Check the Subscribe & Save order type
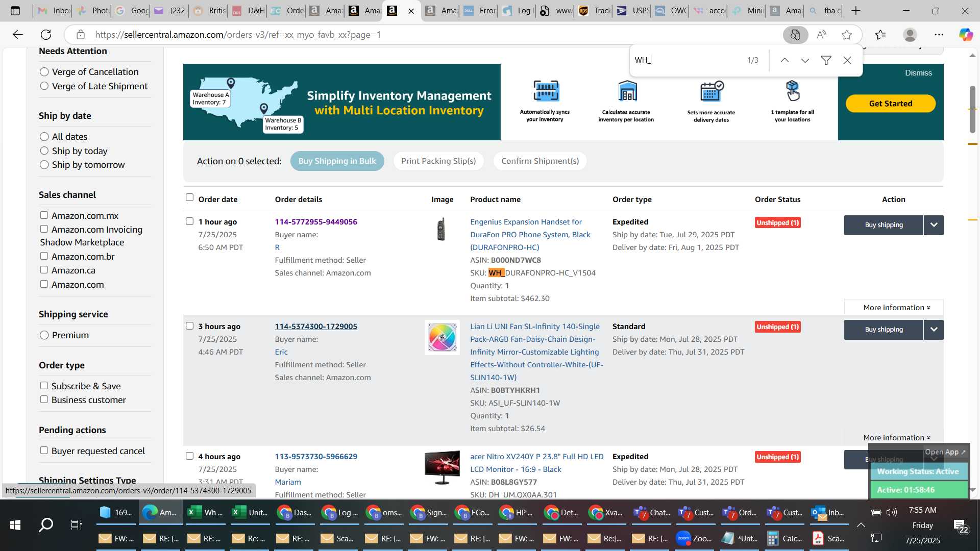 coord(44,386)
